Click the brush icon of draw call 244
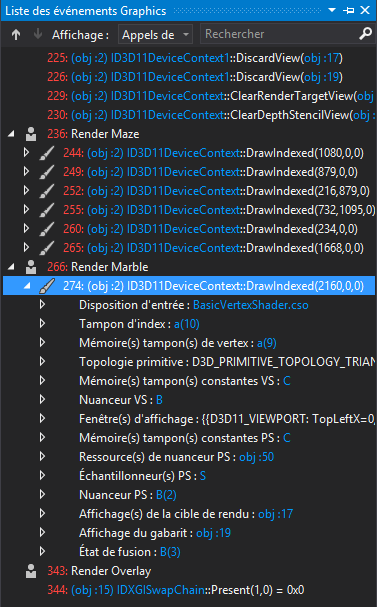Screen dimensions: 377x607 (x=47, y=153)
